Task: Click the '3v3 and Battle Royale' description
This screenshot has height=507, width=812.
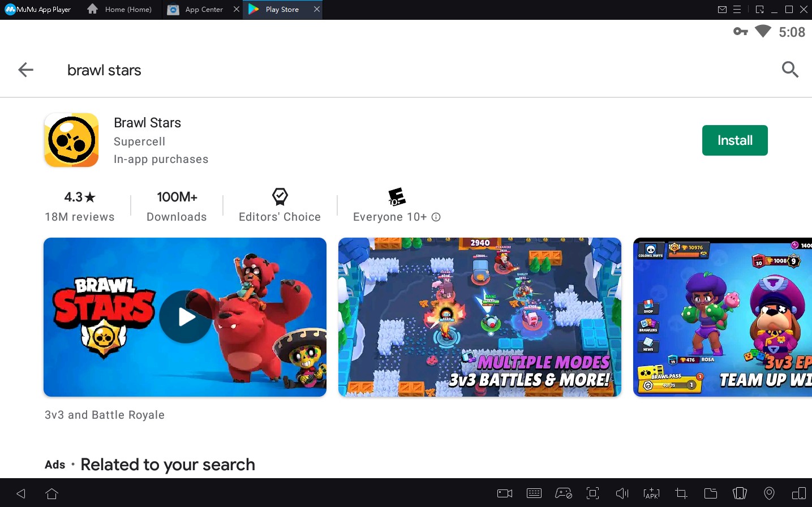Action: click(105, 415)
